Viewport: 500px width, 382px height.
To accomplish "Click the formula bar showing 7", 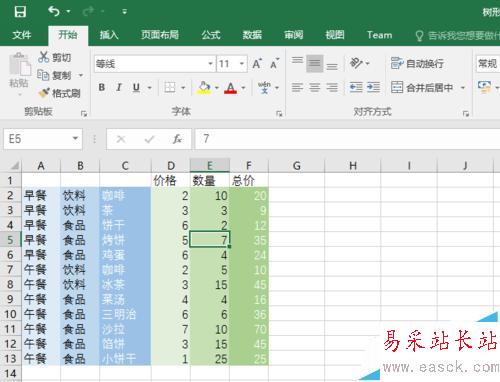I will pos(347,139).
